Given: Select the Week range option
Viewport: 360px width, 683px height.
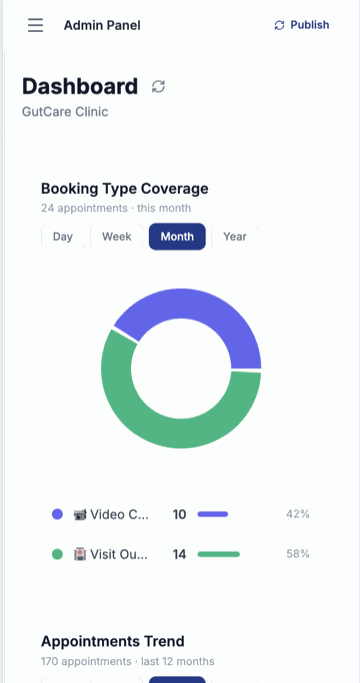Looking at the screenshot, I should 117,237.
